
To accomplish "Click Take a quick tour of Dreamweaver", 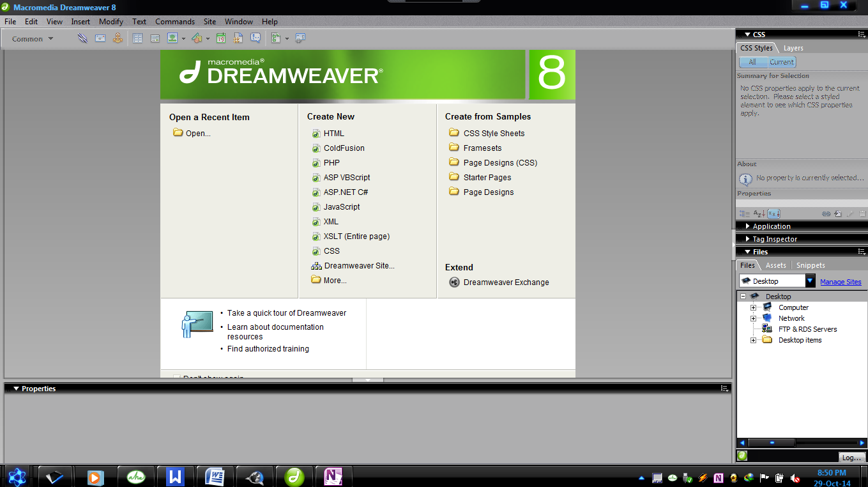I will coord(287,313).
